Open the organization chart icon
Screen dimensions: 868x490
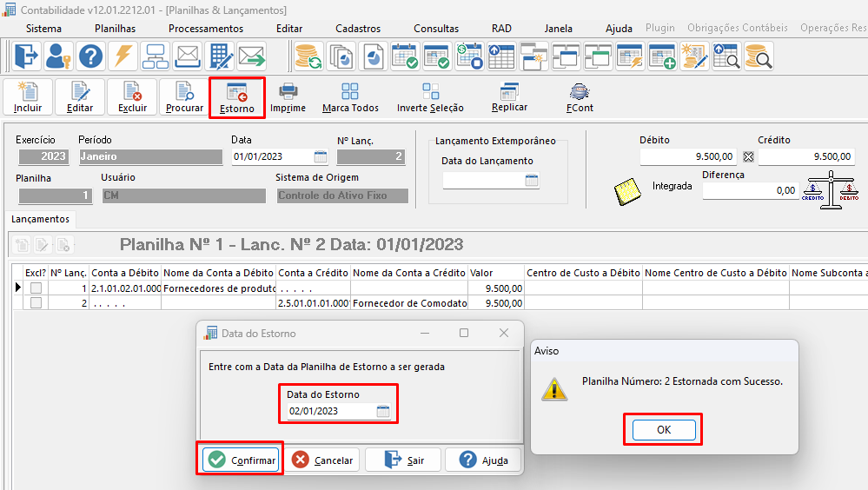155,56
